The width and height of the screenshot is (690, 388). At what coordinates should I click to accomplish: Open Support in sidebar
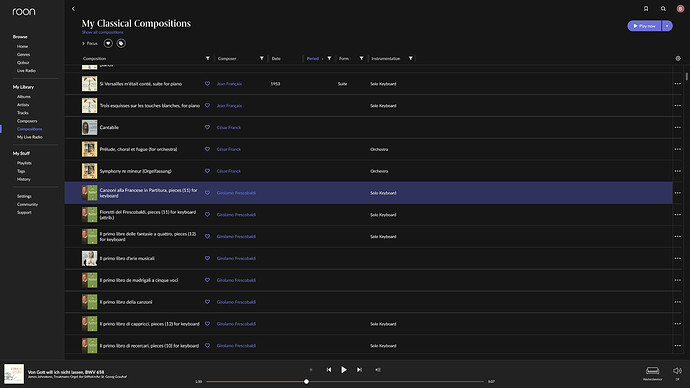(24, 212)
